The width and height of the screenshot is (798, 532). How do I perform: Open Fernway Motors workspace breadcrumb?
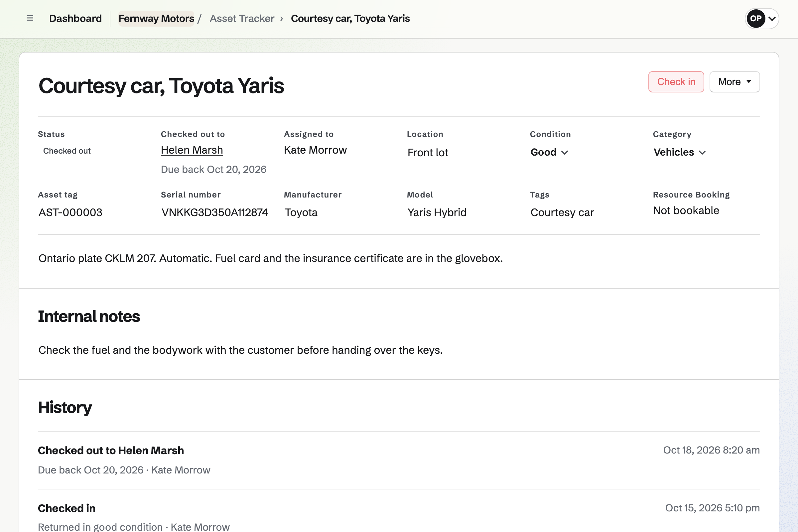click(x=156, y=18)
